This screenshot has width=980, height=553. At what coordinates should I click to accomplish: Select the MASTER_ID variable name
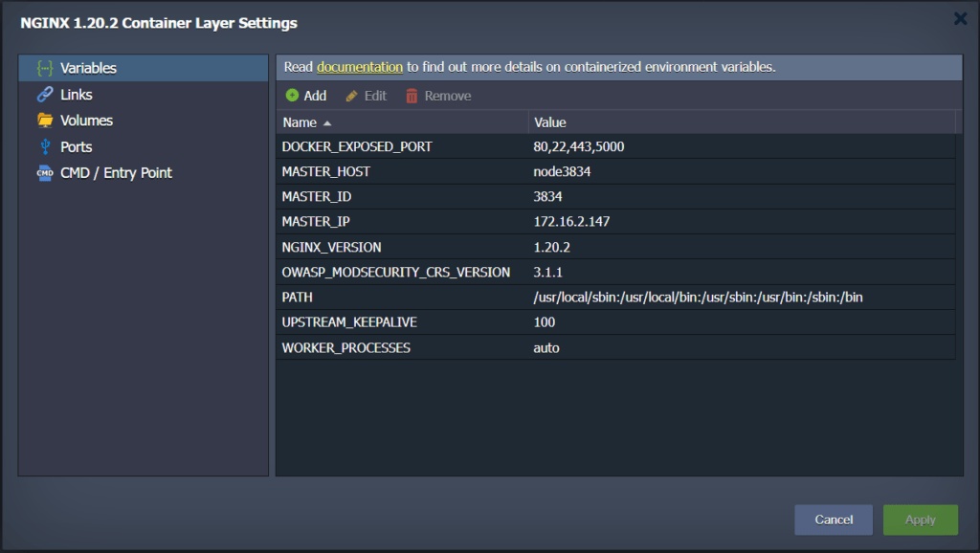click(316, 197)
